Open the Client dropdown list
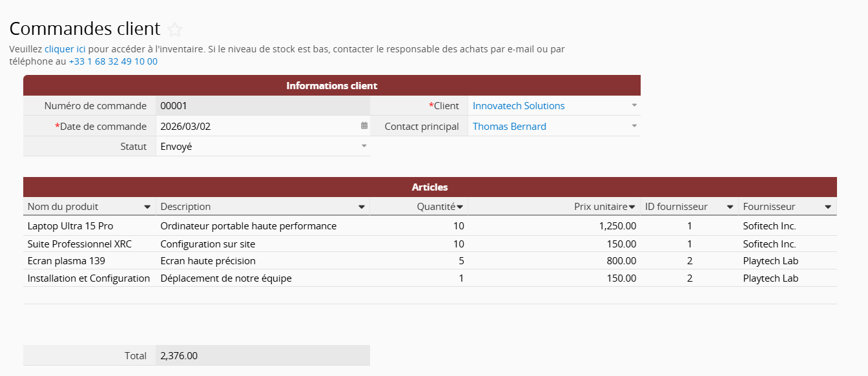This screenshot has width=868, height=376. (x=634, y=105)
